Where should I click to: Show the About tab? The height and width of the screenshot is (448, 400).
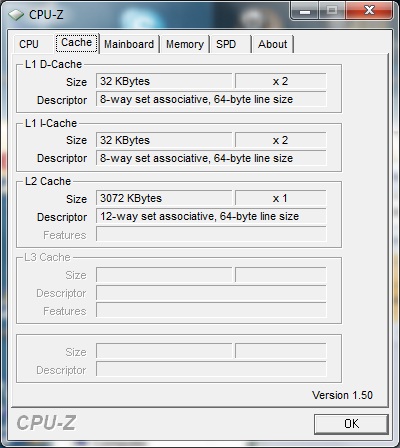pos(272,44)
